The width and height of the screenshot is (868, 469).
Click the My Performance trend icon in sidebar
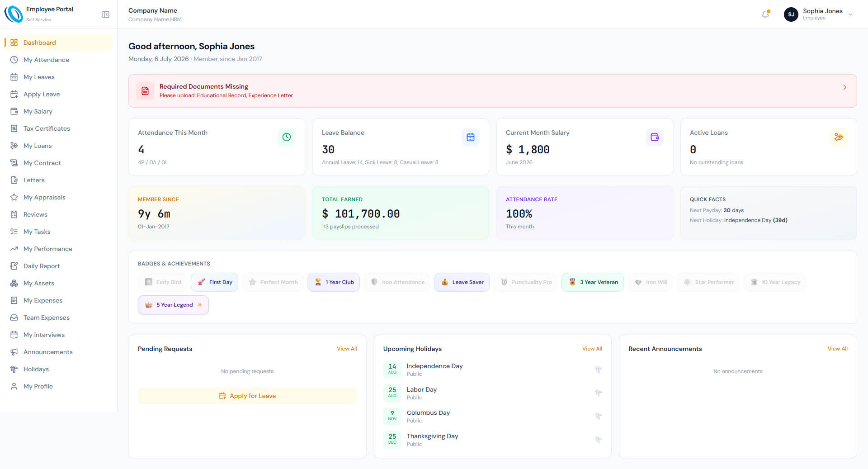tap(14, 249)
